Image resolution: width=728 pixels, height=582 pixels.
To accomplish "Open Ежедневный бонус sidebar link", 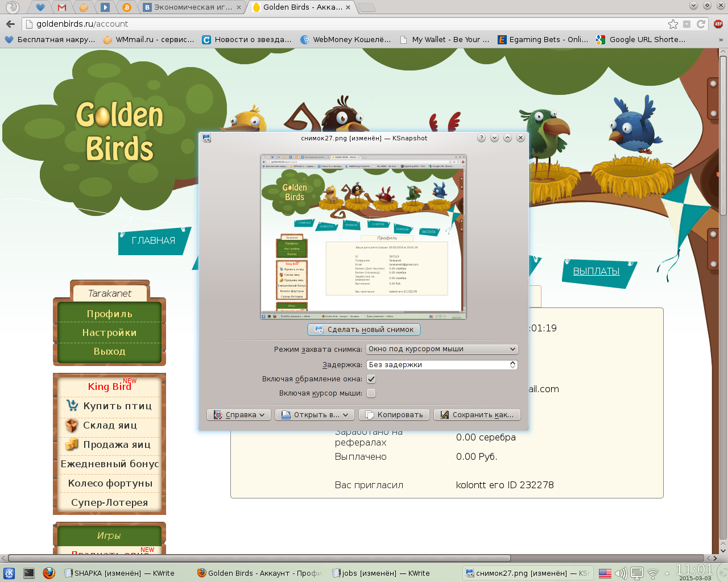I will pos(110,464).
